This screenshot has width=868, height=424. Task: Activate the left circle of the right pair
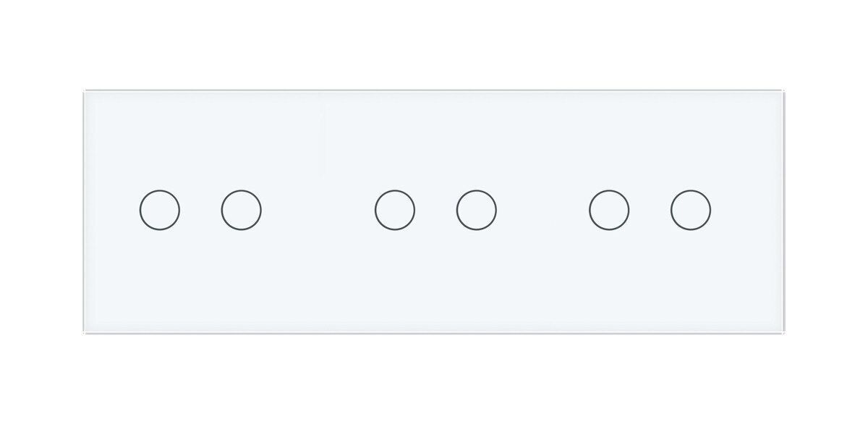pos(609,211)
